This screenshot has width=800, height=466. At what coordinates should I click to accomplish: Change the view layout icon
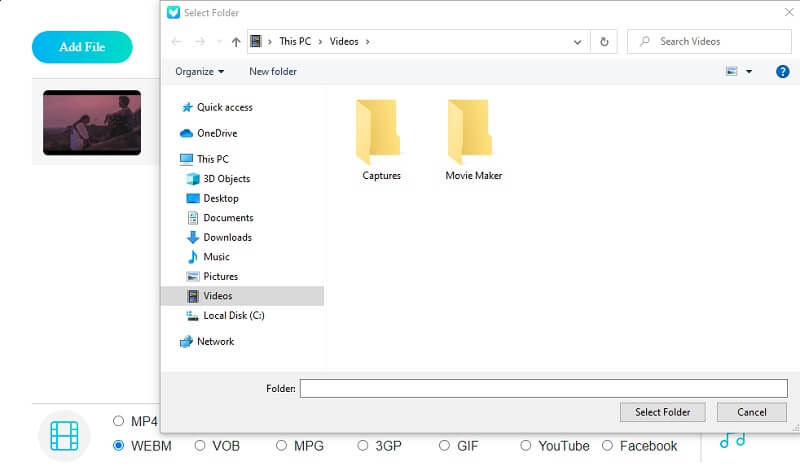tap(732, 71)
